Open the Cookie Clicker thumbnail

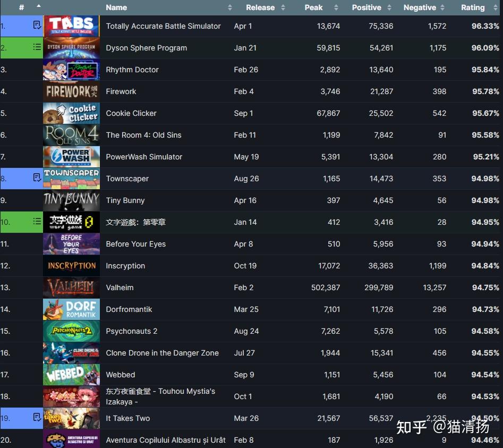point(71,113)
